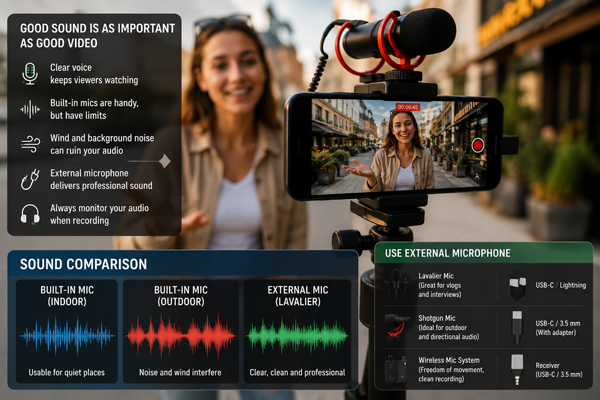Select the Built-in Mic (Indoor) blue waveform card
The height and width of the screenshot is (400, 600).
[x=67, y=331]
